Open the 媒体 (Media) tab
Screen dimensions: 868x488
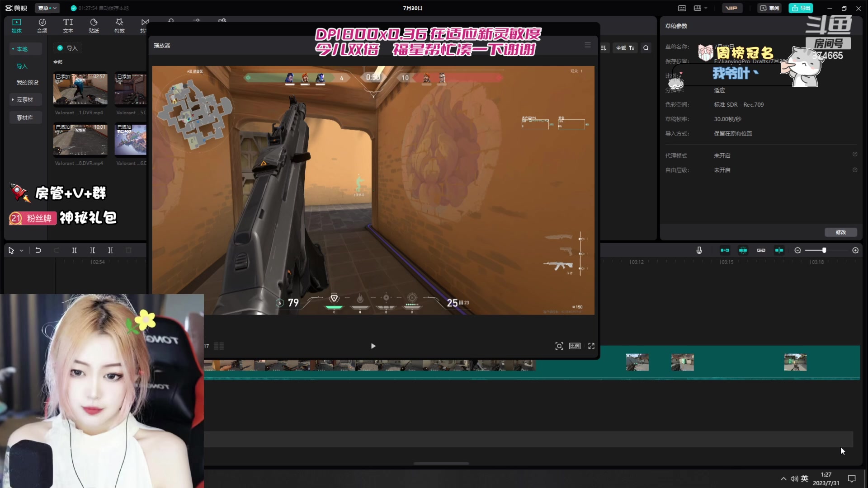[x=17, y=26]
